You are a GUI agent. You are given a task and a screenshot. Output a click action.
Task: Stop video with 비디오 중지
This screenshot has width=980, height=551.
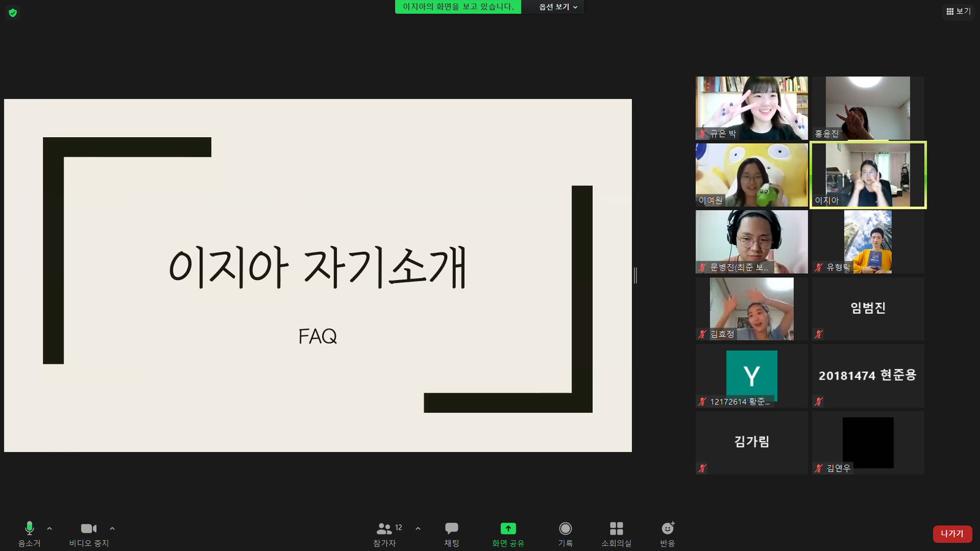coord(89,534)
